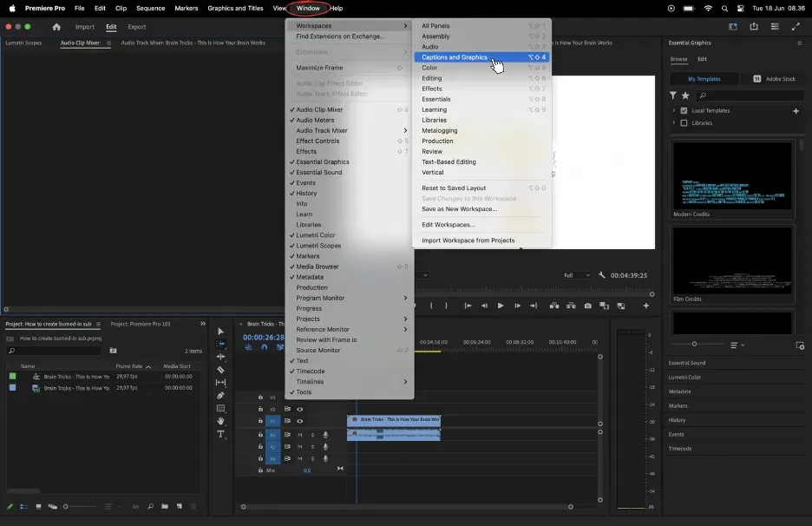Open the Timelines submenu
Image resolution: width=812 pixels, height=526 pixels.
(350, 382)
